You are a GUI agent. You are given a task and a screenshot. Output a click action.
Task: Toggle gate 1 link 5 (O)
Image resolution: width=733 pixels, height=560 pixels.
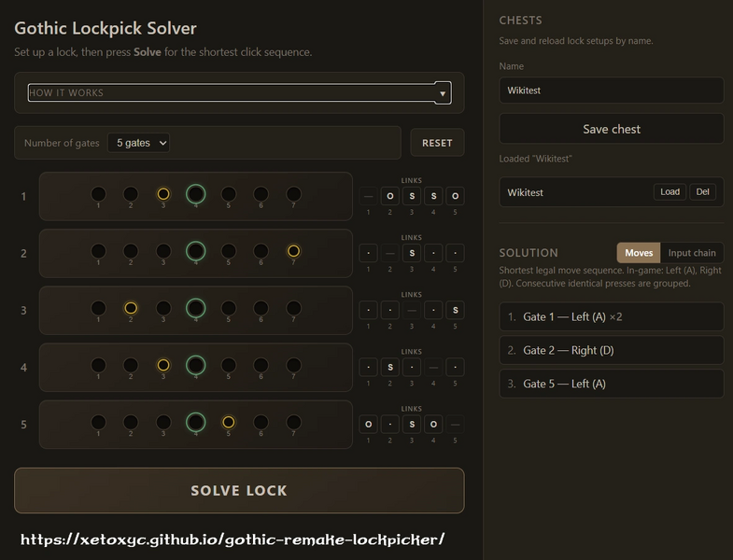click(x=456, y=196)
